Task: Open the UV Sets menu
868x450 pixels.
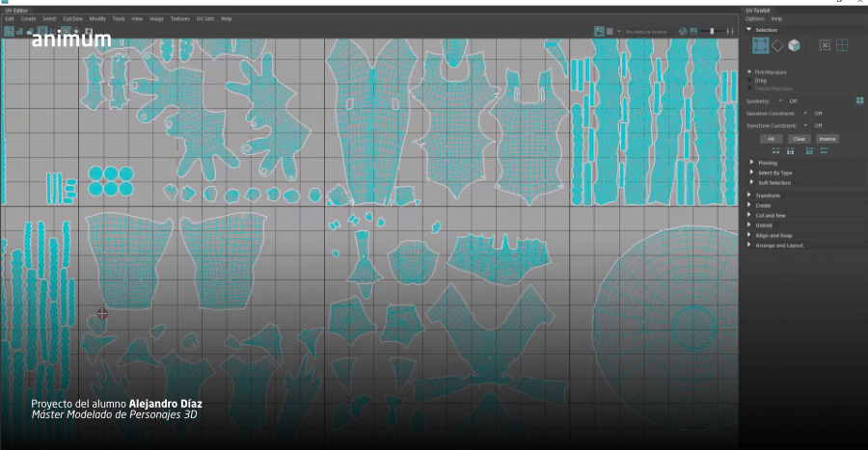Action: point(204,19)
